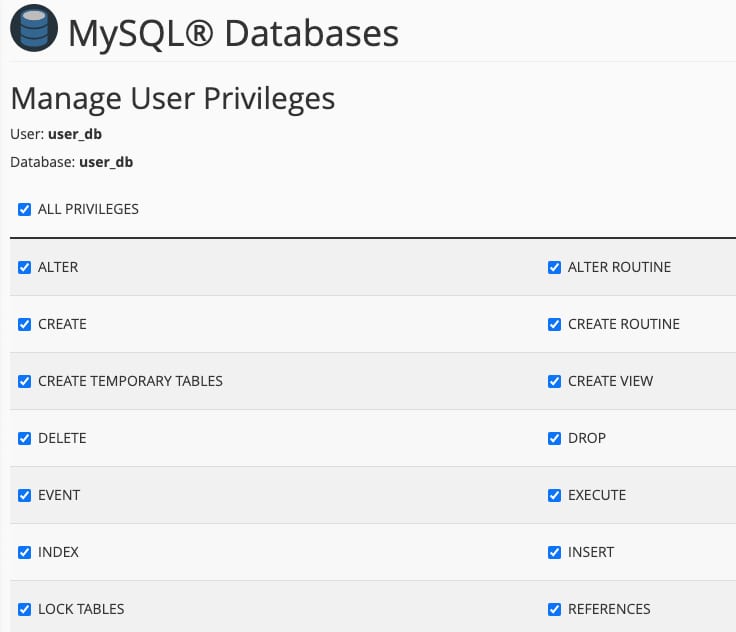
Task: Toggle the LOCK TABLES checkbox
Action: [25, 610]
